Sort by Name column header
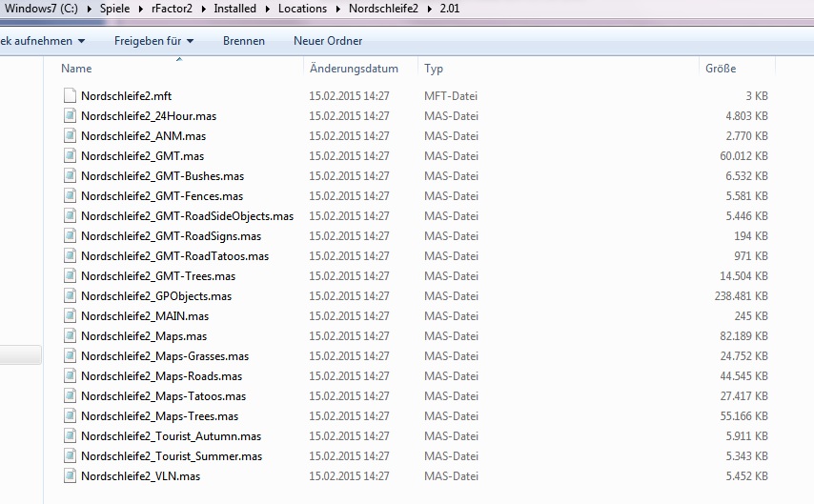The image size is (814, 504). pos(76,69)
